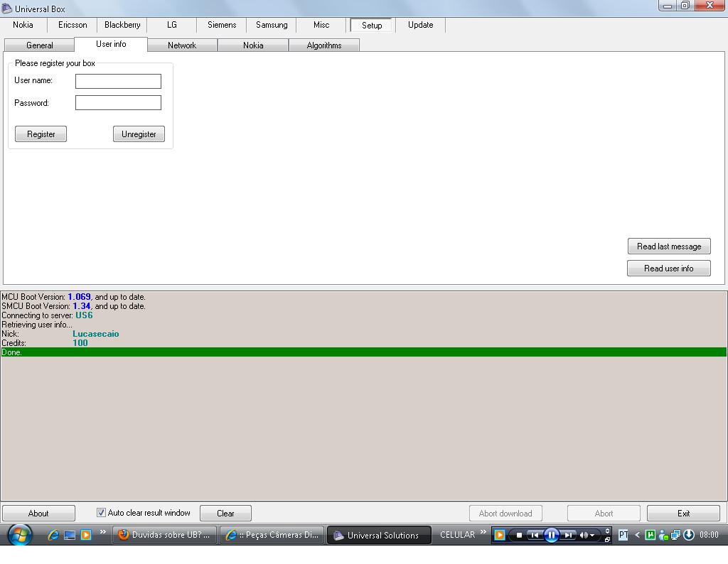Switch to the General sub-tab
The width and height of the screenshot is (728, 564).
pos(40,45)
